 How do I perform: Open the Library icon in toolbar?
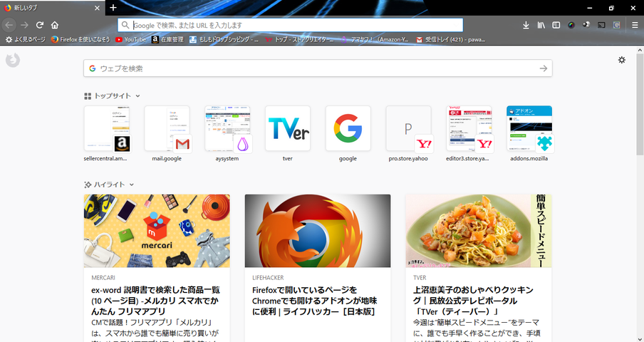pos(541,25)
